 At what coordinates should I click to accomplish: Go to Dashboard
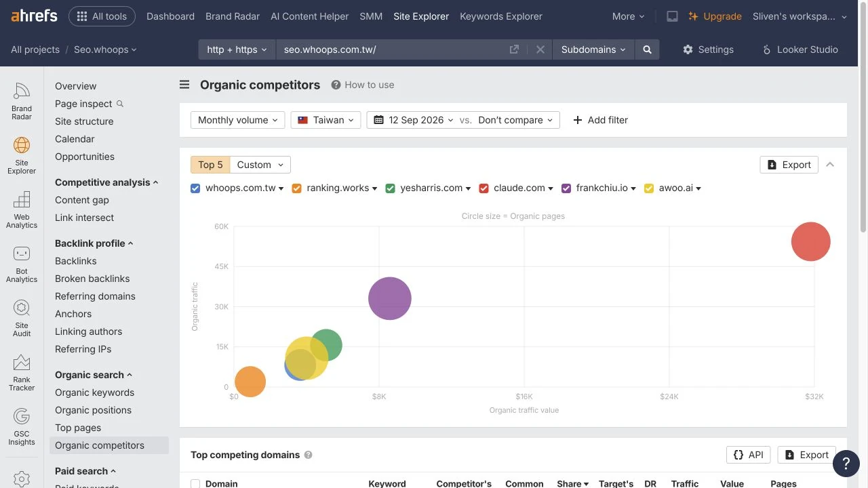170,16
